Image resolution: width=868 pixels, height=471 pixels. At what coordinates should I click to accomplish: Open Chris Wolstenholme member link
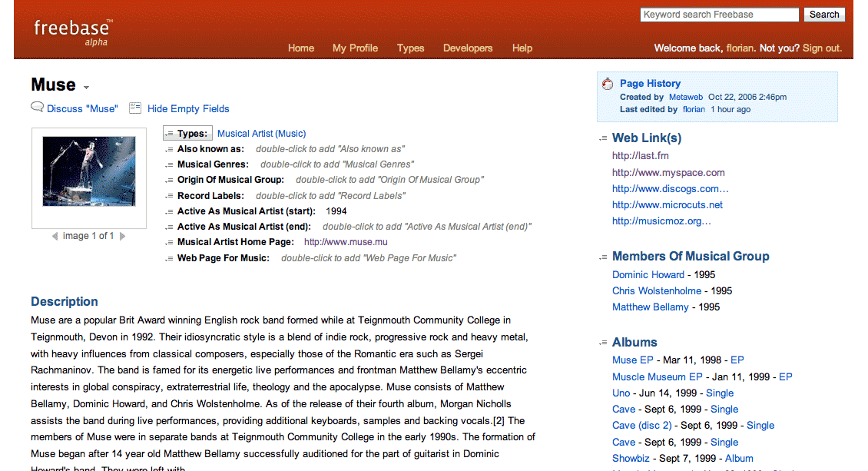click(657, 290)
